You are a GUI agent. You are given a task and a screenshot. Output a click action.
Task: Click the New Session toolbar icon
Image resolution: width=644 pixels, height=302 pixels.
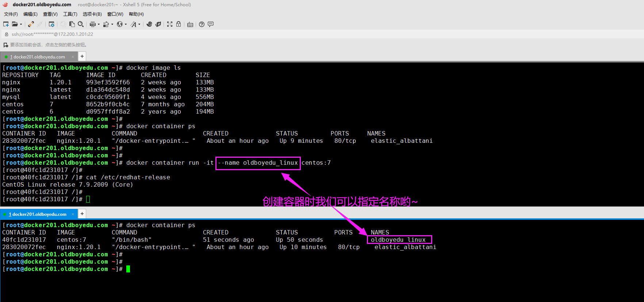pyautogui.click(x=6, y=24)
